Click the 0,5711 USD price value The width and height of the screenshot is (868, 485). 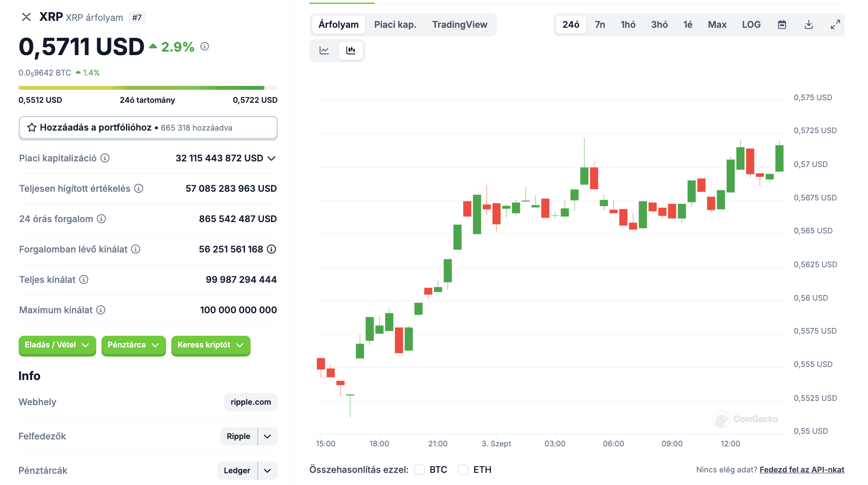click(82, 46)
